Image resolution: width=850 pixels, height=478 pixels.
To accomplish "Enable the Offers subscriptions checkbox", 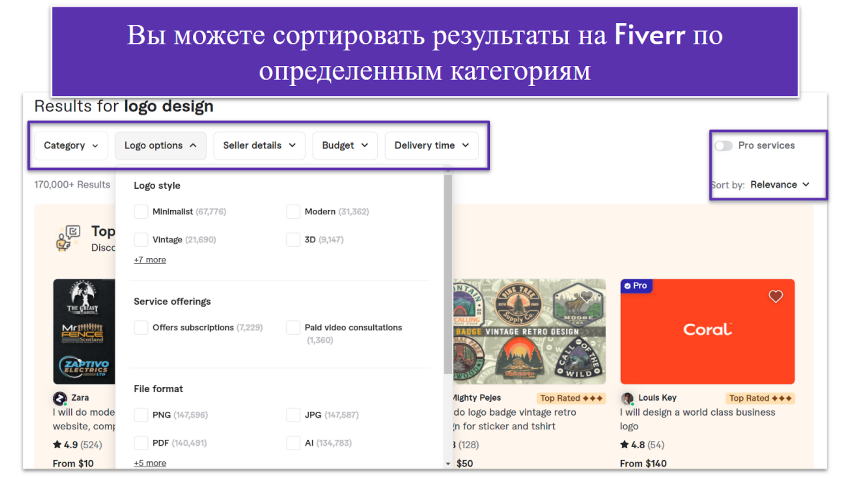I will 141,327.
